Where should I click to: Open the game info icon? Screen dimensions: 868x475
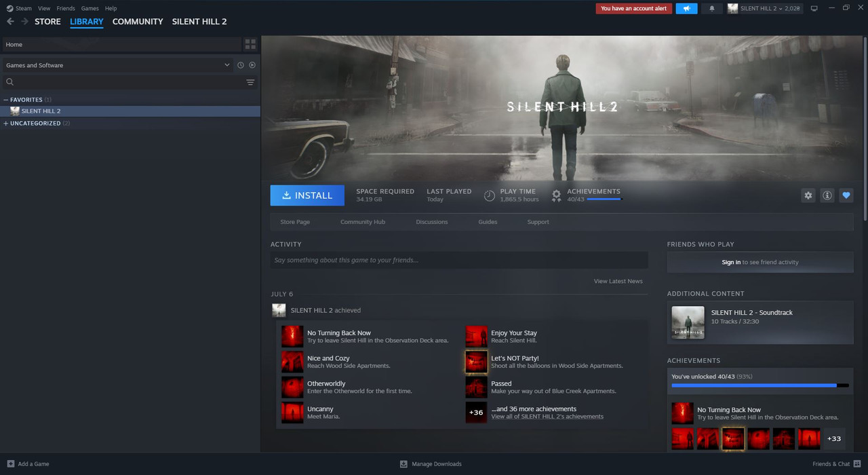827,195
